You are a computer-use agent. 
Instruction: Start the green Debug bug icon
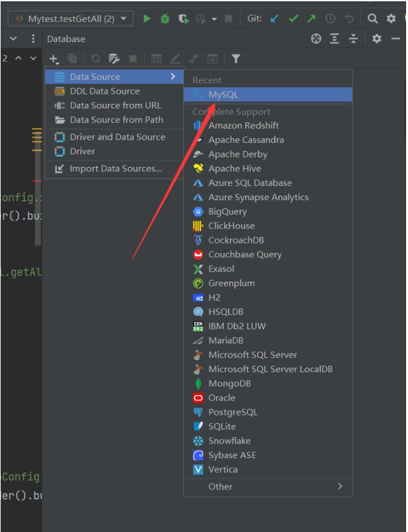coord(165,18)
